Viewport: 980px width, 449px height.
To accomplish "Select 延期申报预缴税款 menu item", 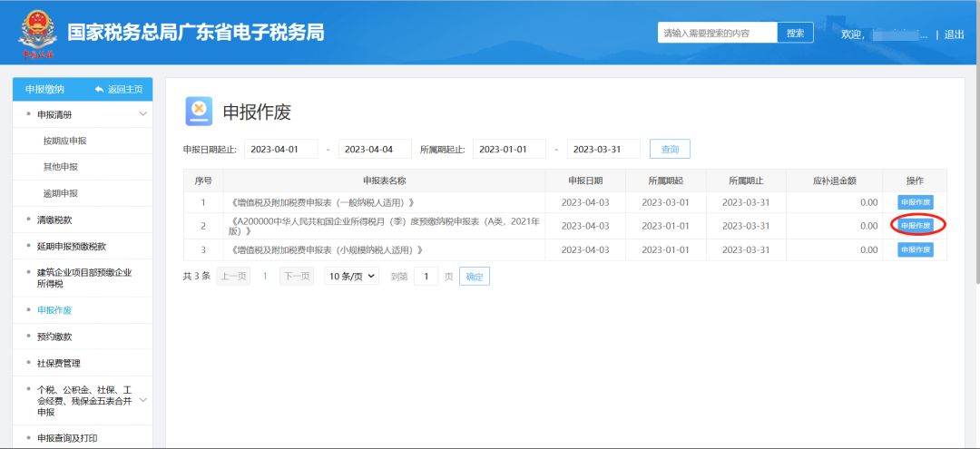I will (72, 246).
